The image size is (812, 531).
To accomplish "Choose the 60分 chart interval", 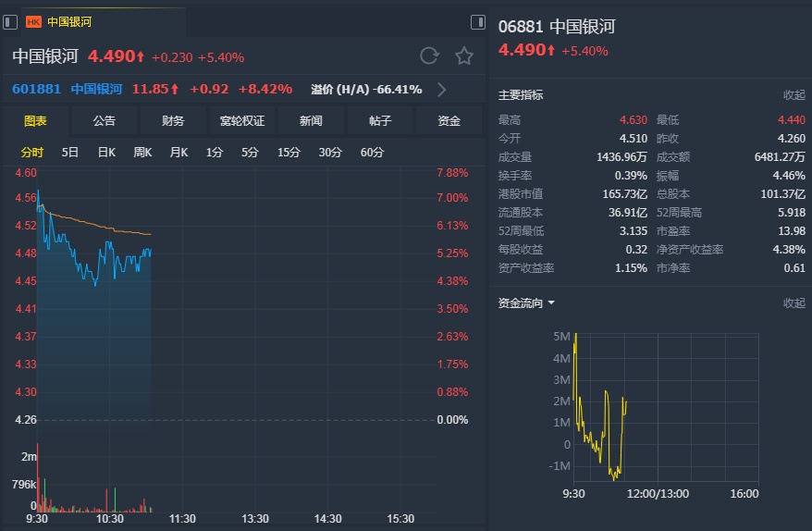I will point(372,153).
